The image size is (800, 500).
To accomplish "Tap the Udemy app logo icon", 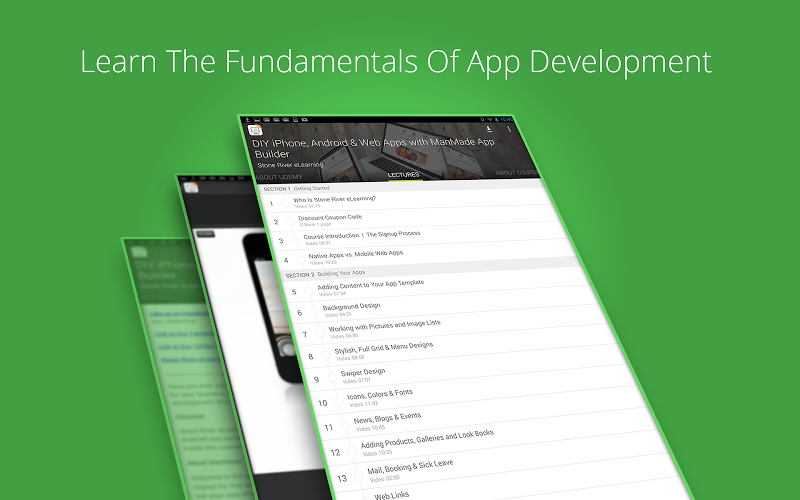I will (255, 130).
